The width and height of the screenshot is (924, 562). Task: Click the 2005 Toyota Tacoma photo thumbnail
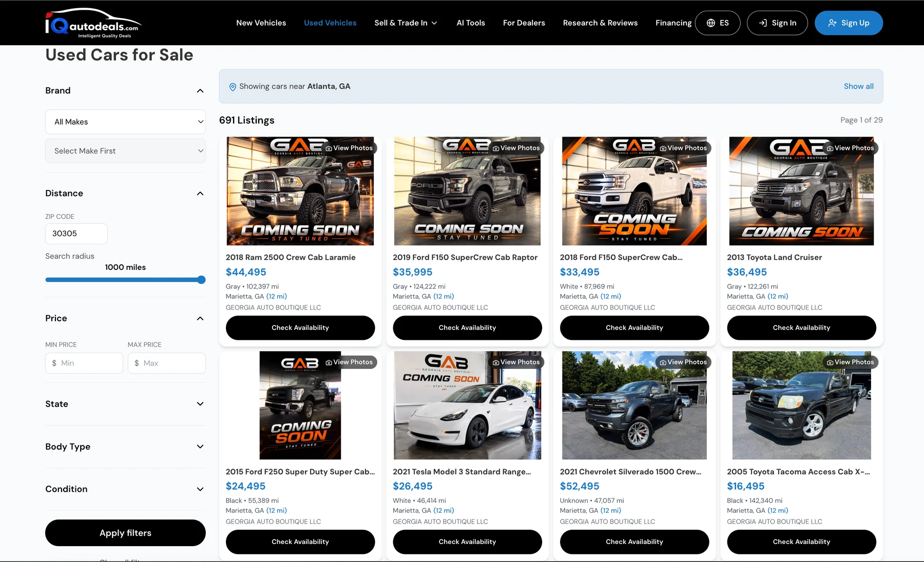[x=801, y=405]
